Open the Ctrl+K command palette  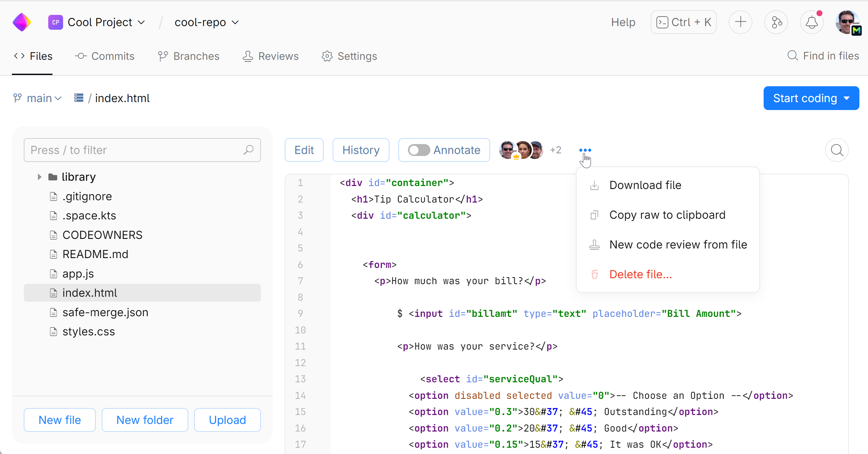click(x=683, y=22)
